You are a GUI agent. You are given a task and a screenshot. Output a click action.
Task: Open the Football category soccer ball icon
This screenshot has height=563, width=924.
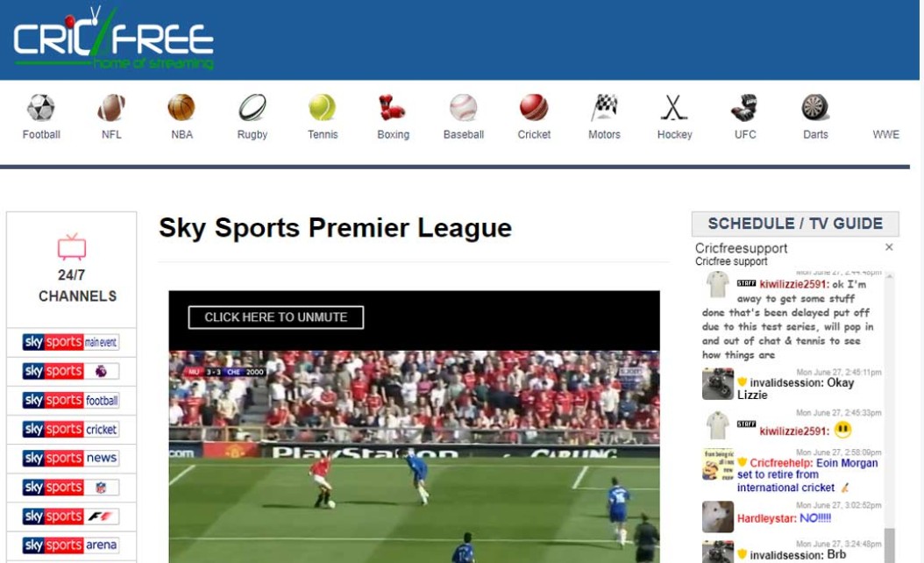[x=40, y=108]
